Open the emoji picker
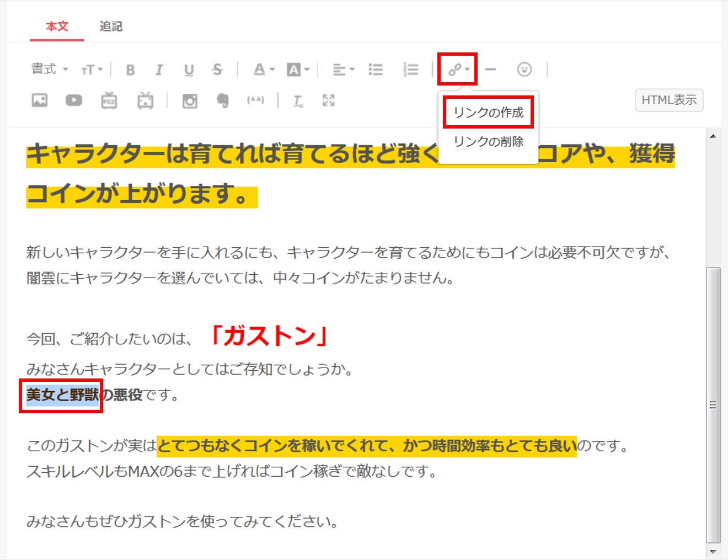This screenshot has width=728, height=560. coord(524,70)
